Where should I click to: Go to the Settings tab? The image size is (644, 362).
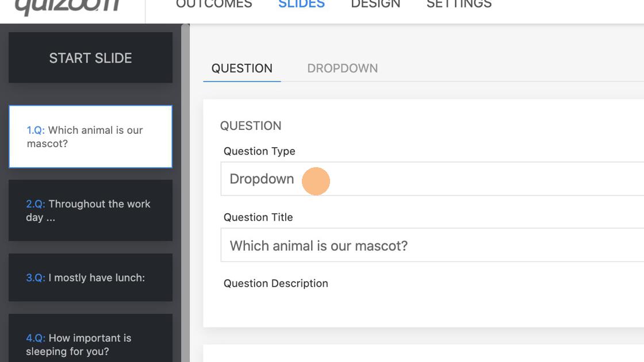point(459,4)
